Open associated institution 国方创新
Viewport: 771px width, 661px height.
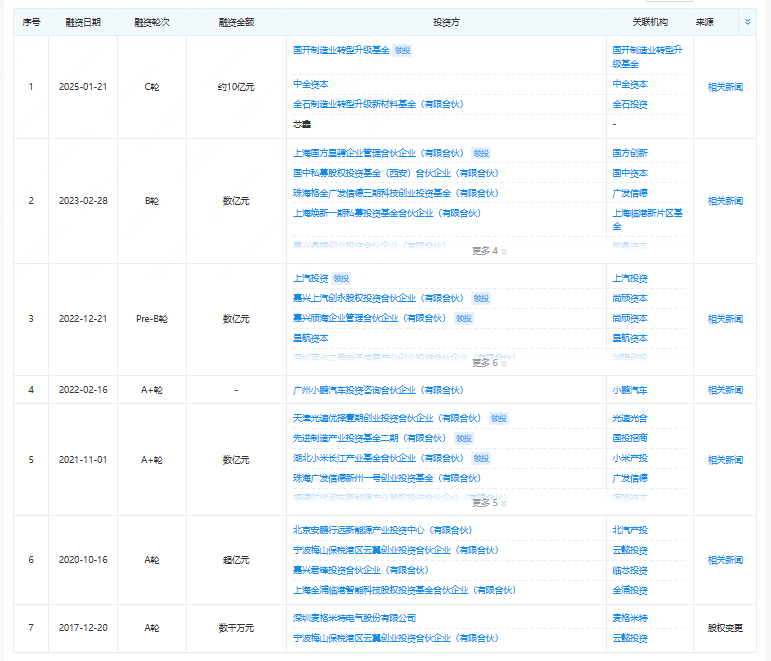(x=630, y=153)
